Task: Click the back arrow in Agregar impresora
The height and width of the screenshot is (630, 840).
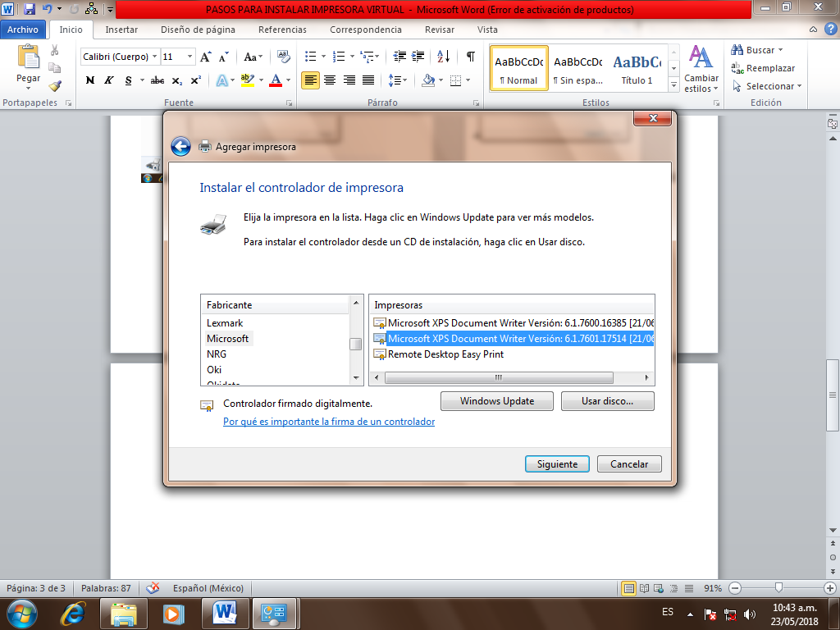Action: [x=181, y=146]
